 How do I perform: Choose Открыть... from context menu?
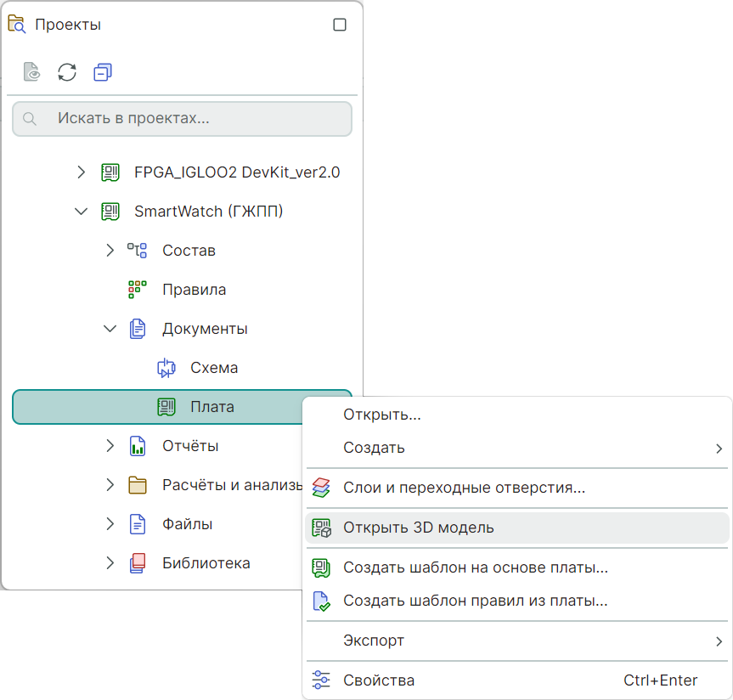pyautogui.click(x=382, y=415)
